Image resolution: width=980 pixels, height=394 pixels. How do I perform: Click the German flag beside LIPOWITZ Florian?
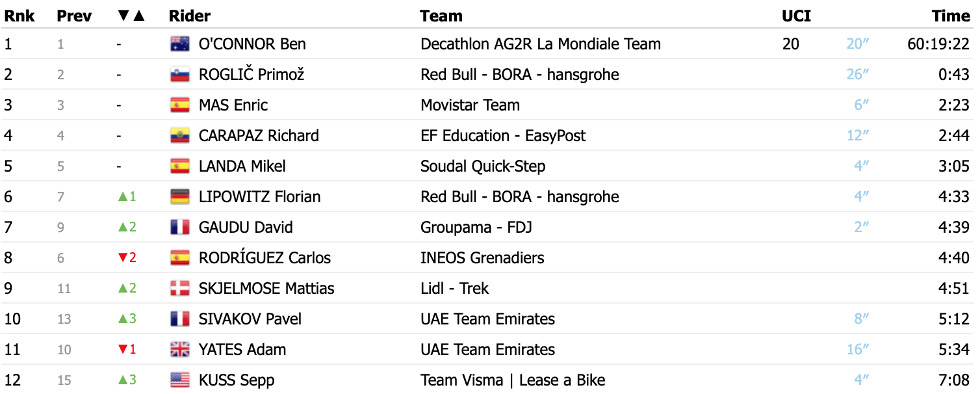pos(179,197)
